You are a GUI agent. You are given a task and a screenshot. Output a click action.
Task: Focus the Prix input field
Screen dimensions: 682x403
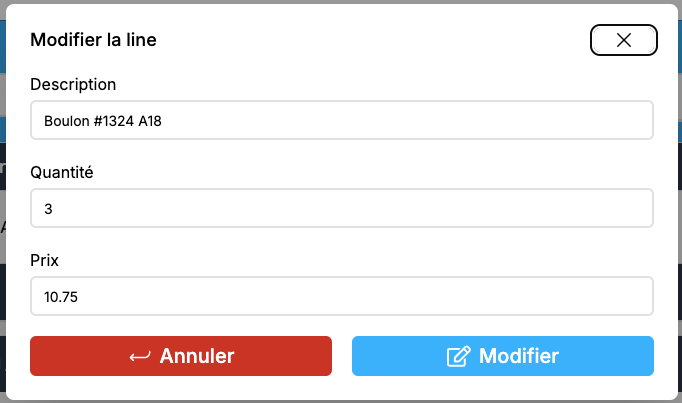[x=341, y=296]
